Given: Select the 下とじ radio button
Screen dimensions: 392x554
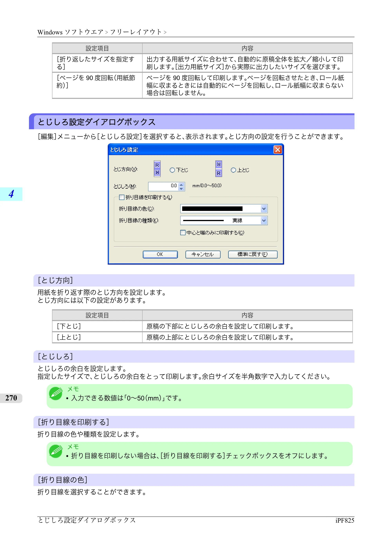Looking at the screenshot, I should click(172, 170).
